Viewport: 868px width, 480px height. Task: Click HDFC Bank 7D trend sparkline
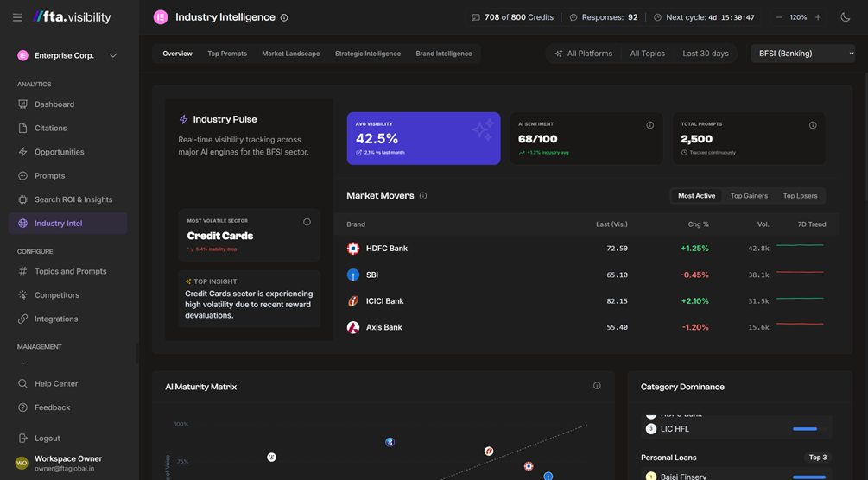click(800, 245)
